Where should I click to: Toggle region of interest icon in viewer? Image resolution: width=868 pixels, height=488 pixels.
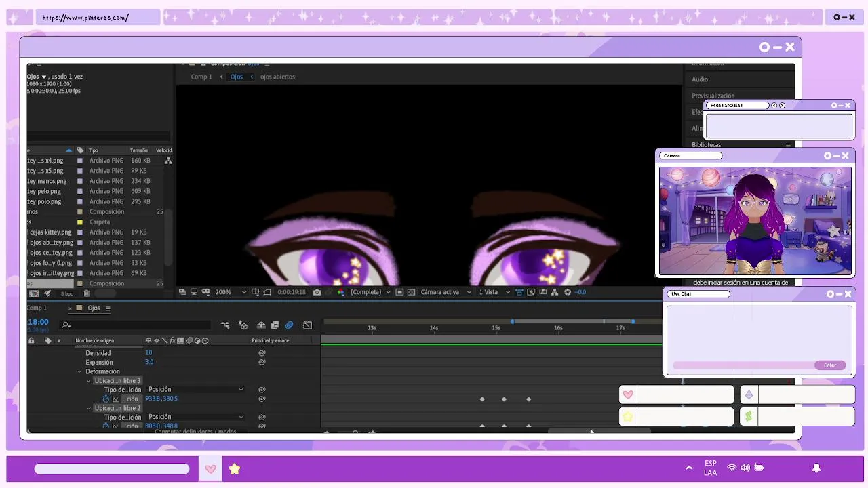pos(399,292)
